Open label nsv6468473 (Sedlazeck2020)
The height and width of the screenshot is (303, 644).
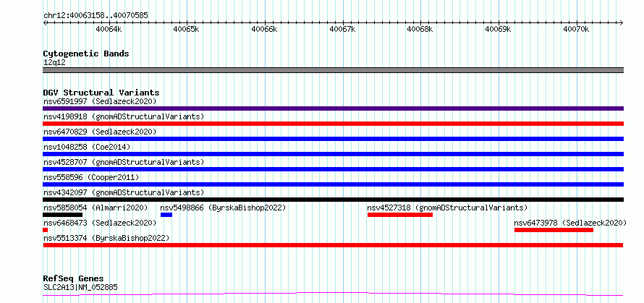click(100, 223)
